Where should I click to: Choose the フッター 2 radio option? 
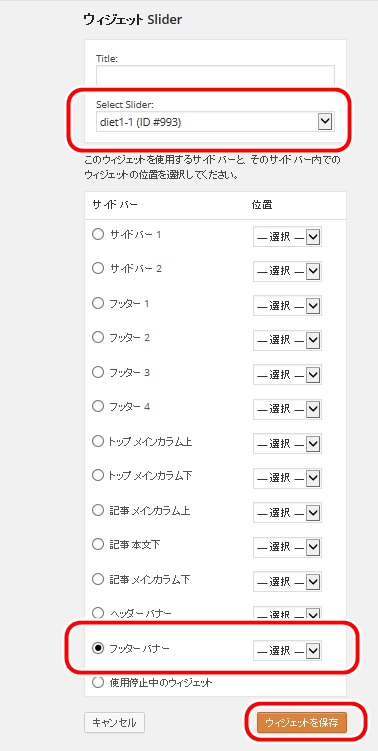(x=98, y=338)
